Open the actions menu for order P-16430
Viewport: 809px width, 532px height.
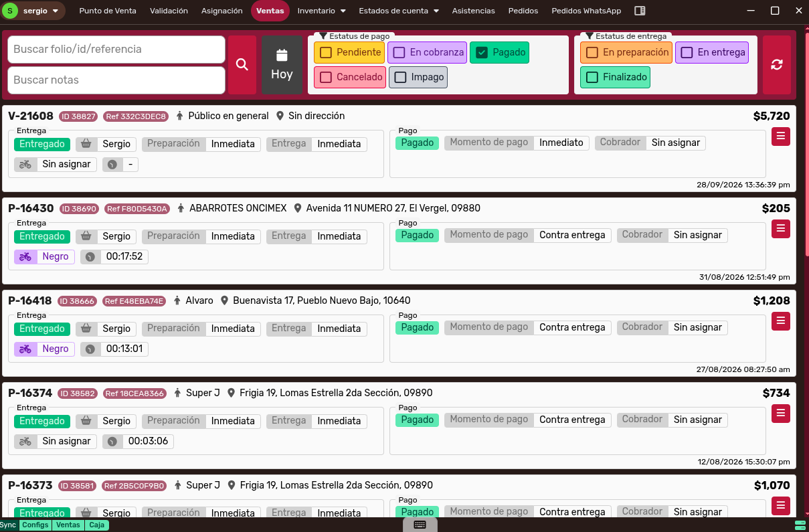781,229
